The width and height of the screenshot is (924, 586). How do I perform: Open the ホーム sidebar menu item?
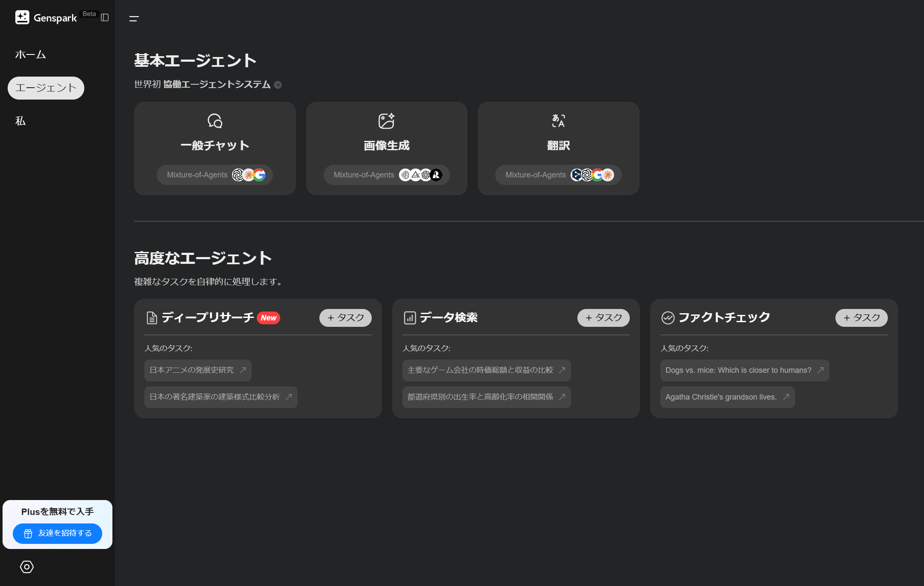pyautogui.click(x=30, y=54)
